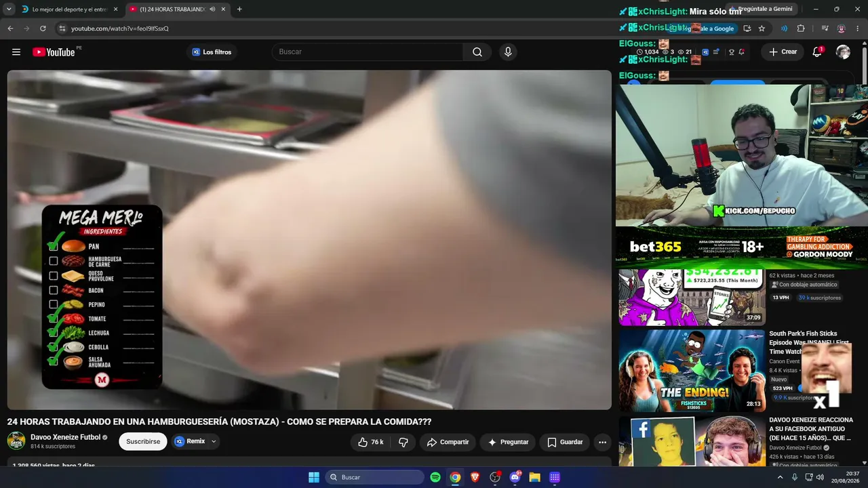This screenshot has width=868, height=488.
Task: Toggle the cast/audio icon in Chrome toolbar
Action: pos(784,28)
